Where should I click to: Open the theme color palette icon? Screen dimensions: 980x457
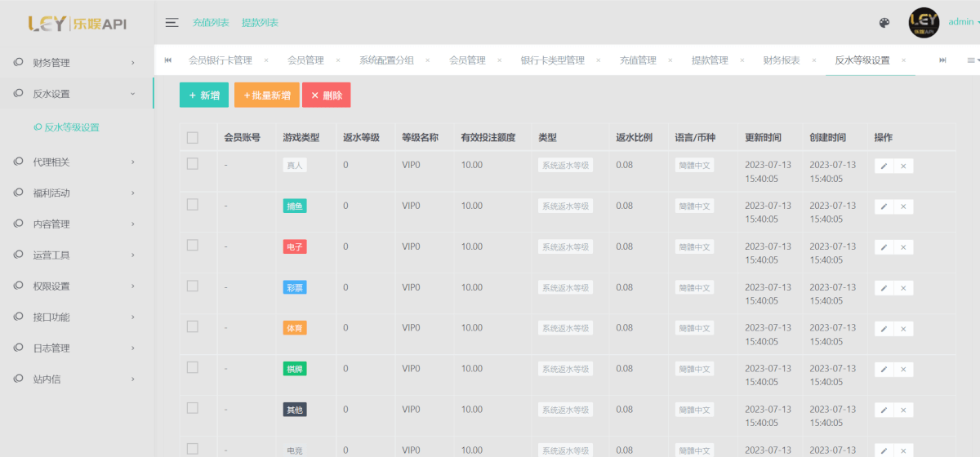884,23
